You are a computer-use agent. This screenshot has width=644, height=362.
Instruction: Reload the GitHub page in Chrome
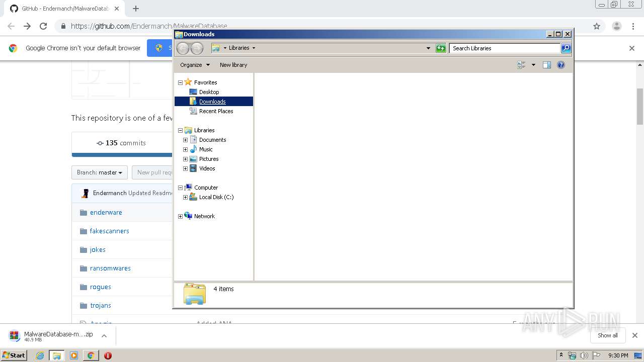click(43, 26)
